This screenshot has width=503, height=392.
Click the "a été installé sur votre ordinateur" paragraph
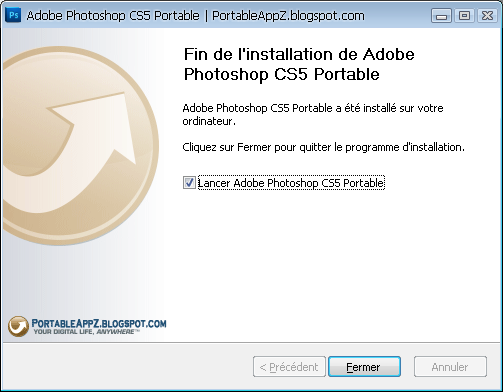coord(313,114)
